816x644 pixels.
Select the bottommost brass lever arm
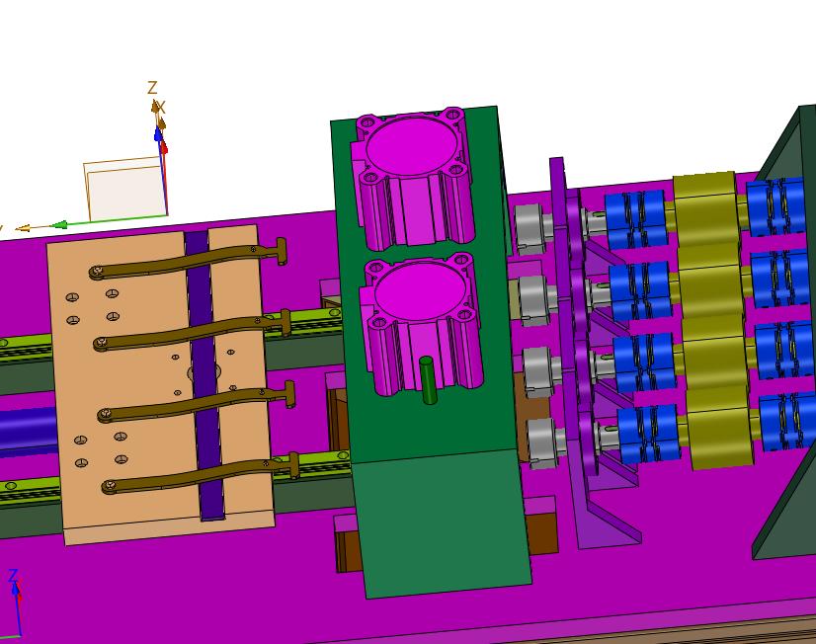point(201,473)
